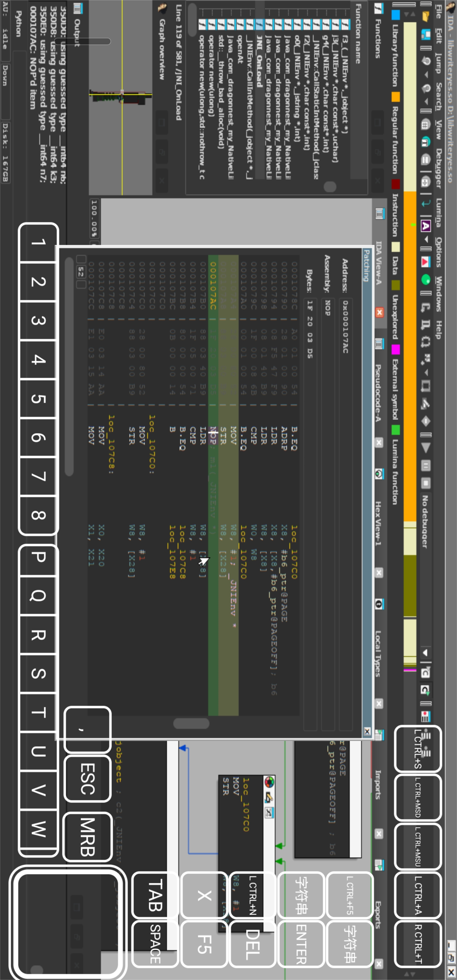Click the pencil edit icon on loc_107C0 block
The width and height of the screenshot is (457, 980).
tap(269, 797)
